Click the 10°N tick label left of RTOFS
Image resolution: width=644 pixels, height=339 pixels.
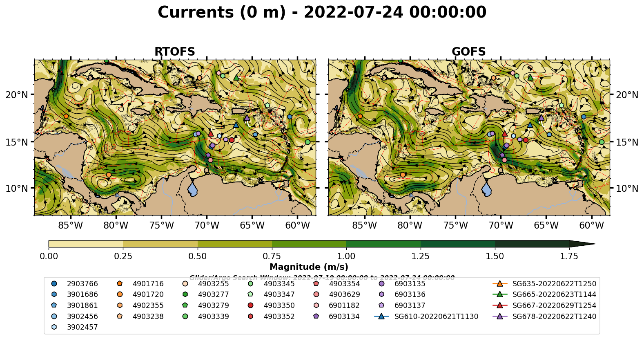point(17,189)
